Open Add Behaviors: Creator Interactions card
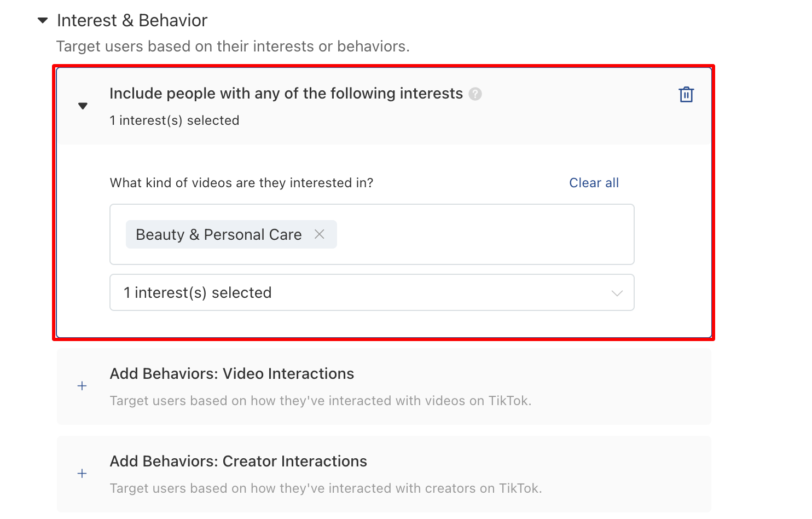The image size is (812, 519). coord(384,474)
